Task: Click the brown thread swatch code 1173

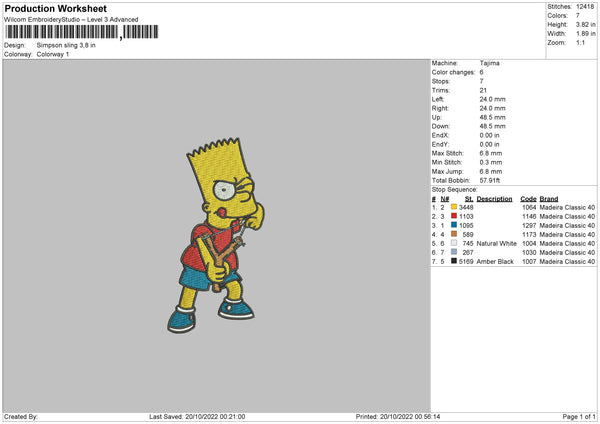Action: click(x=454, y=234)
